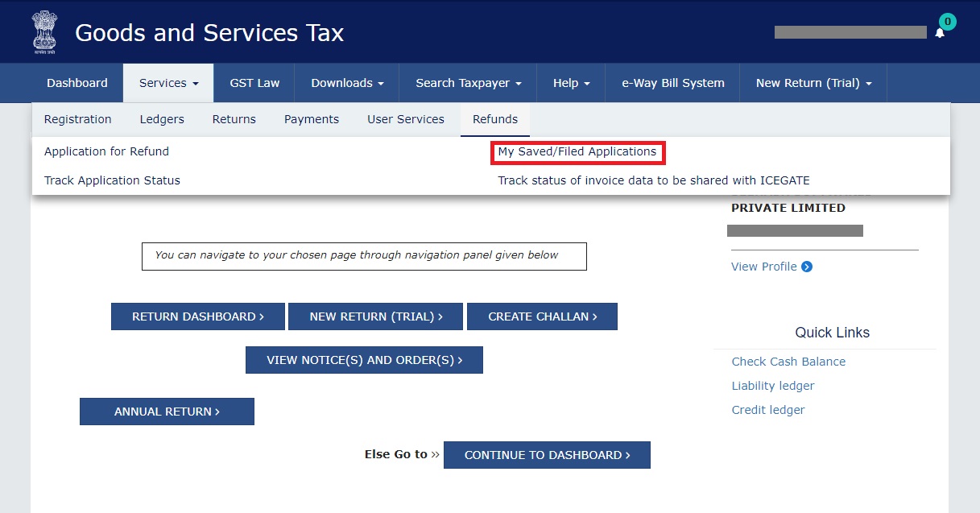Click the arrow icon next to View Profile

click(x=806, y=267)
